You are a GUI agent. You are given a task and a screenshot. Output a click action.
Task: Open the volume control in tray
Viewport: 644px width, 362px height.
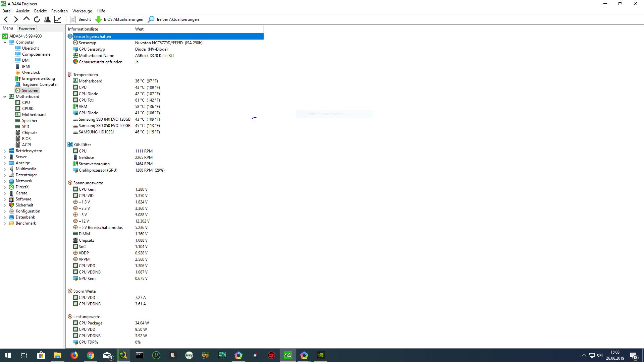(600, 355)
